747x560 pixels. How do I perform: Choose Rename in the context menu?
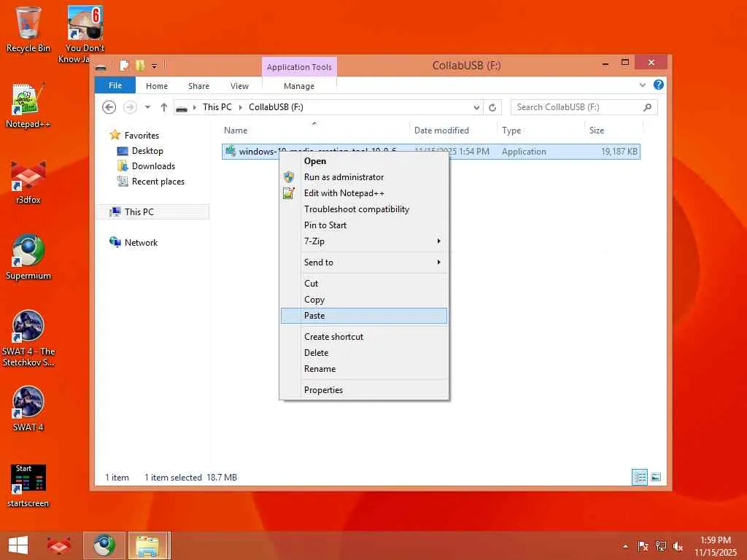(x=364, y=369)
